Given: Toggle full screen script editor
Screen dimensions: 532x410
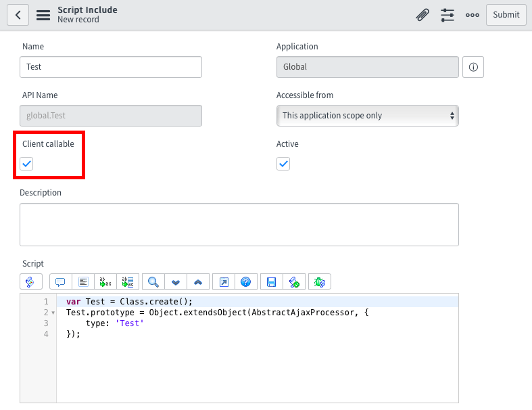Looking at the screenshot, I should 224,281.
